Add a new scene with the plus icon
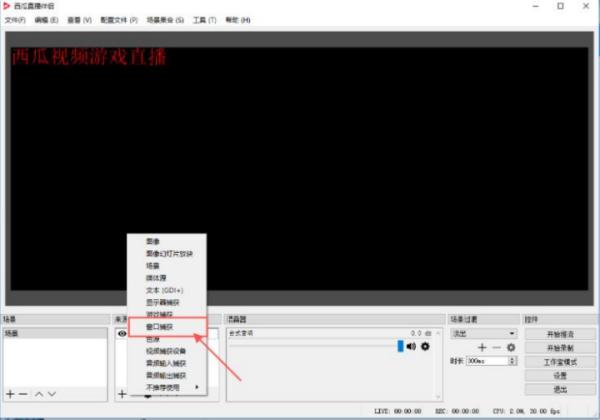Viewport: 600px width, 420px height. (x=11, y=394)
